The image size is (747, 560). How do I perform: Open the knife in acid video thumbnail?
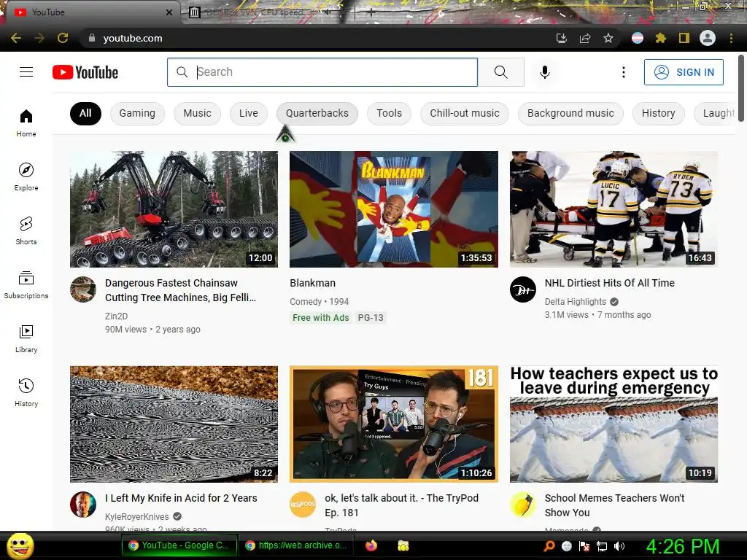click(x=174, y=424)
